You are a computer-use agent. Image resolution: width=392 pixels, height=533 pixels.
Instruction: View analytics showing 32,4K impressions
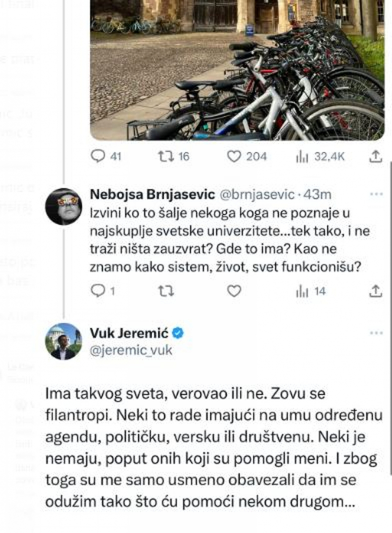pyautogui.click(x=303, y=156)
